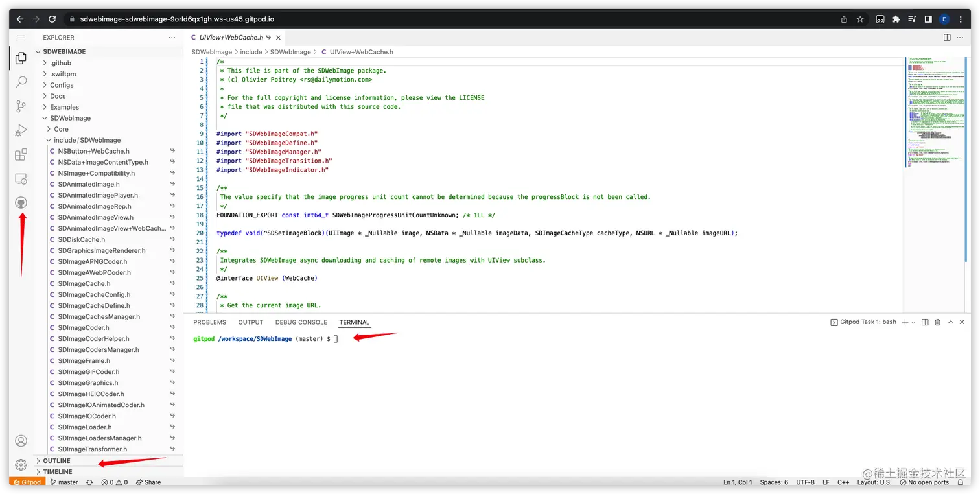The height and width of the screenshot is (494, 980).
Task: Open the Extensions view
Action: pyautogui.click(x=21, y=154)
